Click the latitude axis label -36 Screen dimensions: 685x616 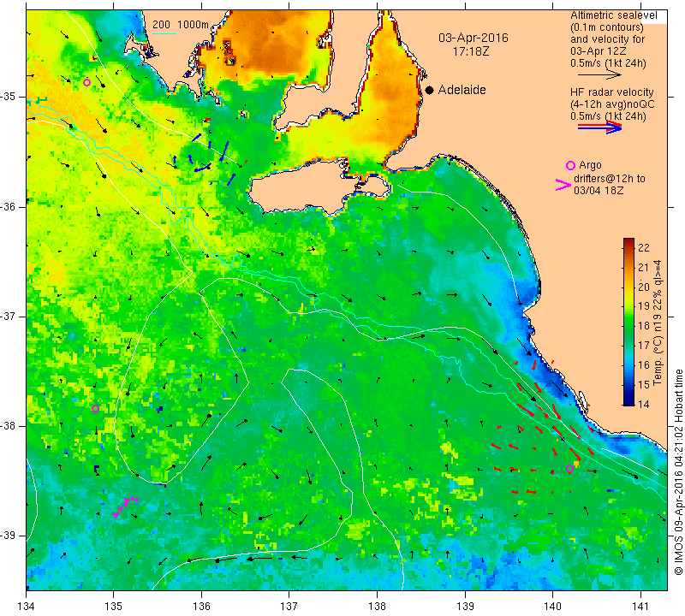[9, 206]
